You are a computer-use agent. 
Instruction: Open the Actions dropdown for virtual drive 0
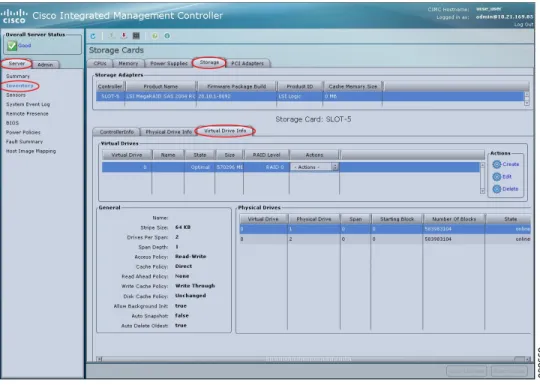click(314, 167)
